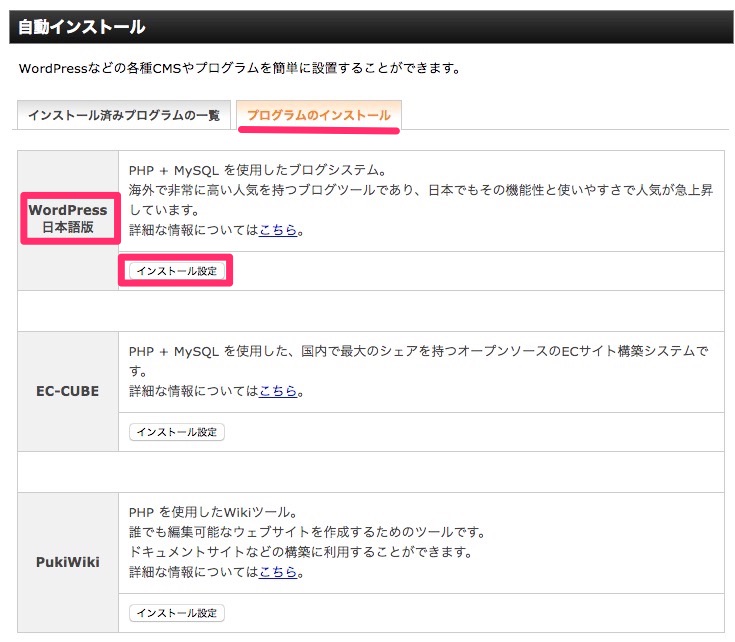Click text 誰でも編集可能なウェブサイトを作成するためのツールです
Viewport: 735px width, 642px height.
(x=308, y=532)
